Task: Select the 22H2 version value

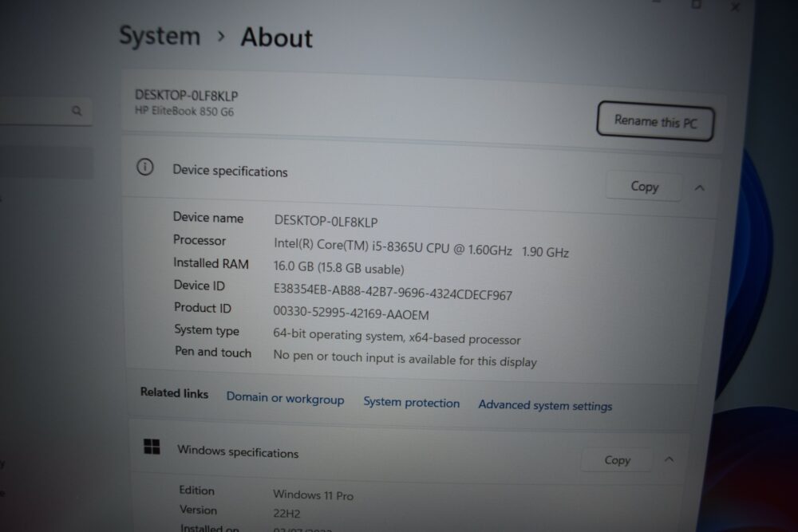Action: click(286, 513)
